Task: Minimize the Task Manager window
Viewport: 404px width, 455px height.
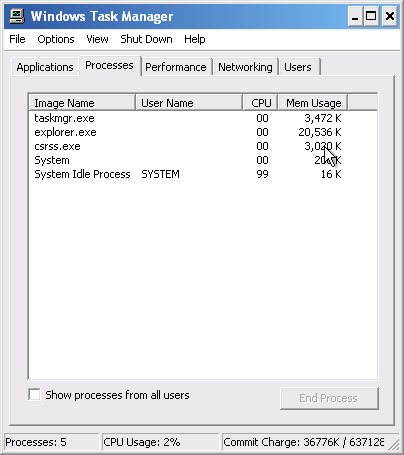Action: 355,16
